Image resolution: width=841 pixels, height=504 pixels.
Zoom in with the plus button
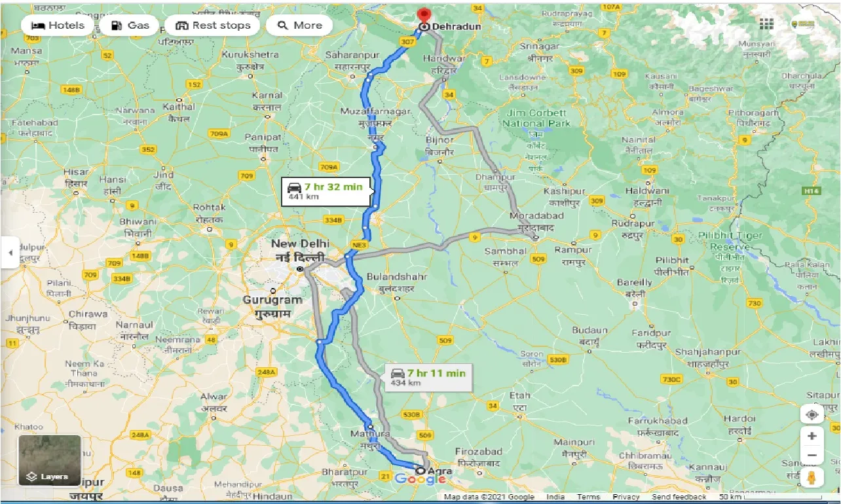tap(812, 436)
